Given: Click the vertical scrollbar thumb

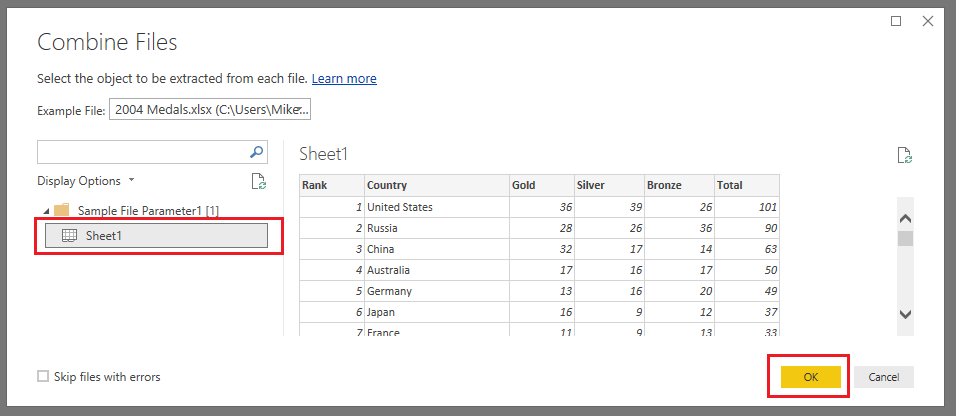Looking at the screenshot, I should [x=905, y=238].
